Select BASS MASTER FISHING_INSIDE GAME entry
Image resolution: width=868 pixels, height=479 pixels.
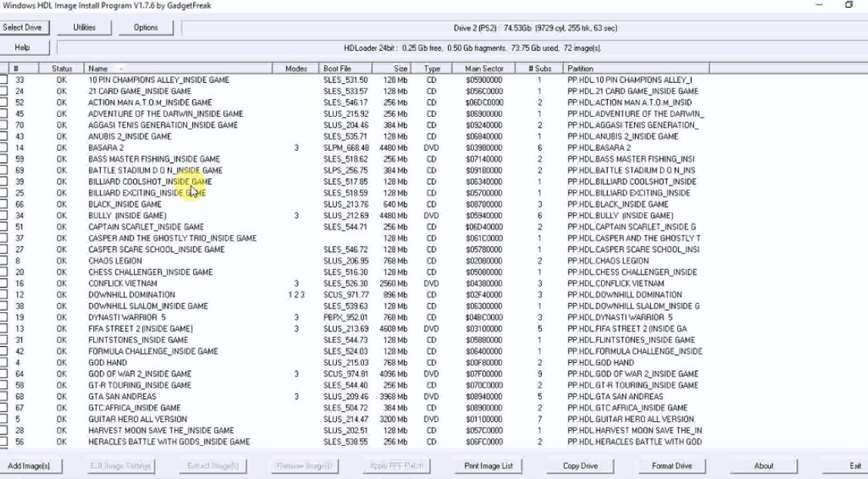click(x=154, y=158)
